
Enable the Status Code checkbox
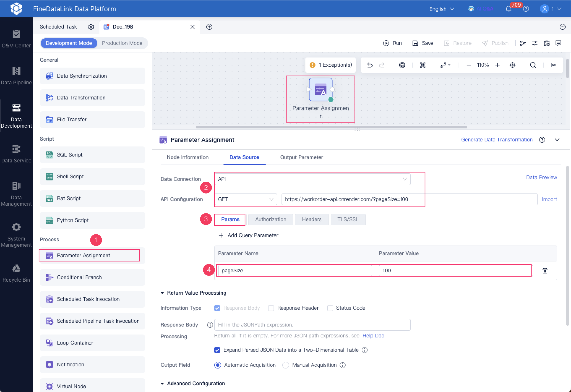(330, 308)
